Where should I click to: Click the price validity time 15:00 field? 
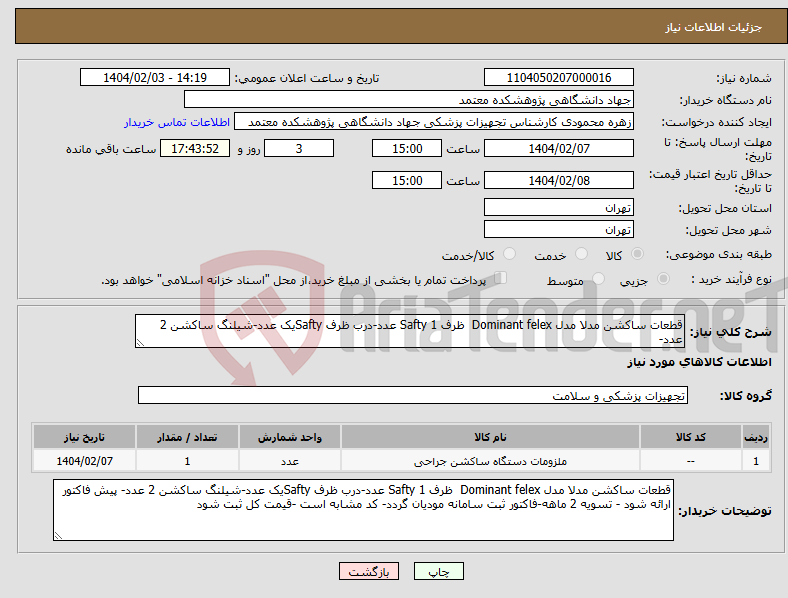click(x=407, y=180)
